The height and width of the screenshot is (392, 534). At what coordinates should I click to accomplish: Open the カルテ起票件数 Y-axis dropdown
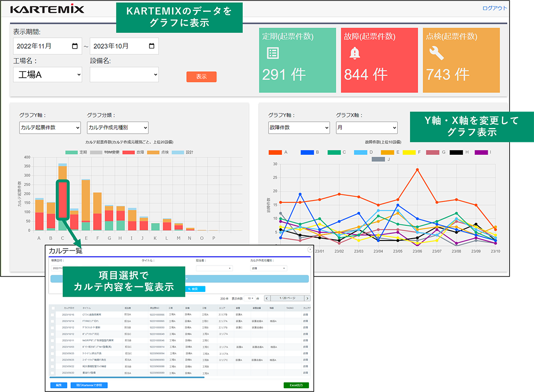pos(50,128)
